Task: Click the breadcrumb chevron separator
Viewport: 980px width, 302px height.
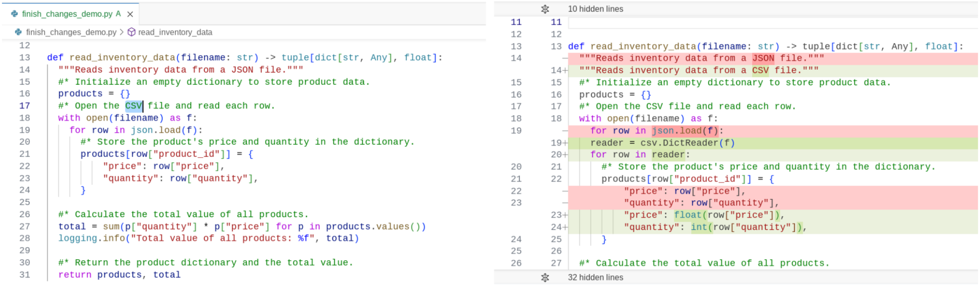Action: coord(122,32)
